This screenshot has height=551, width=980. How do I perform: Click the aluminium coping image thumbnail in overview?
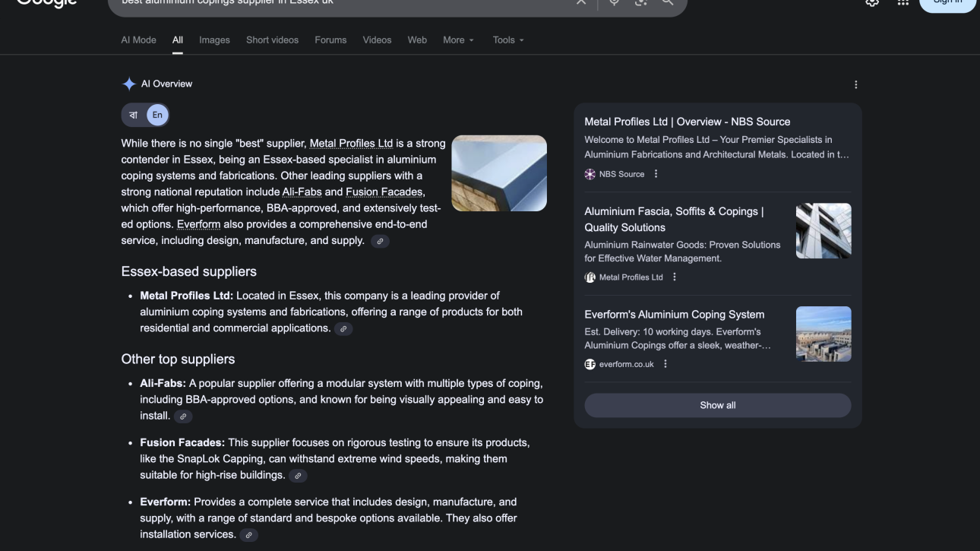pyautogui.click(x=499, y=173)
